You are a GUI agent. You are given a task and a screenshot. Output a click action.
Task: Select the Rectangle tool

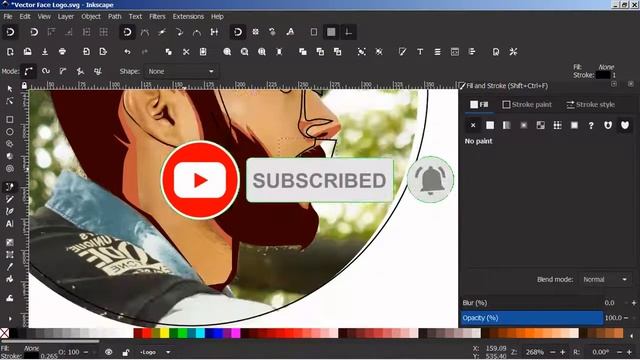point(10,120)
